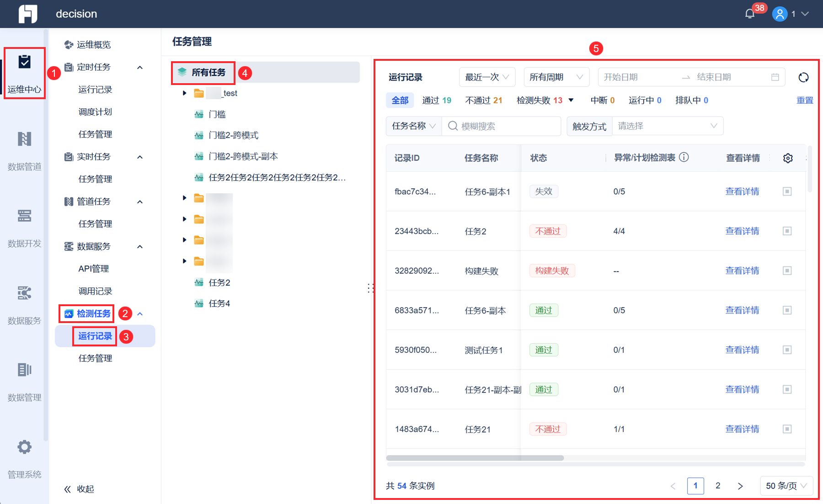
Task: Click the 模糊搜索 search field
Action: coord(501,126)
